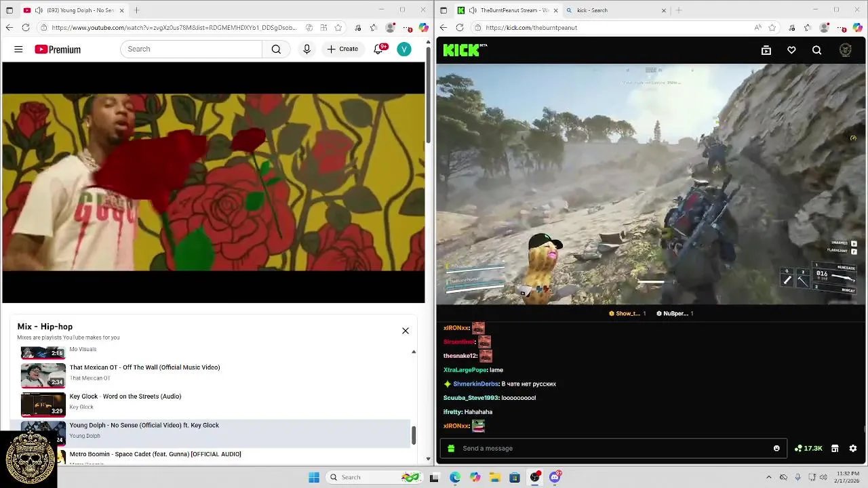Open ShmerkinDerbs username in chat

coord(477,384)
